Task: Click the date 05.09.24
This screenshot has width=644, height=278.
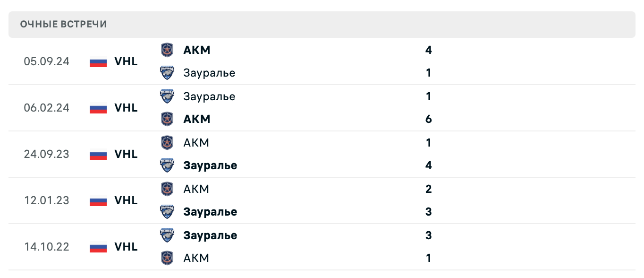Action: tap(46, 61)
